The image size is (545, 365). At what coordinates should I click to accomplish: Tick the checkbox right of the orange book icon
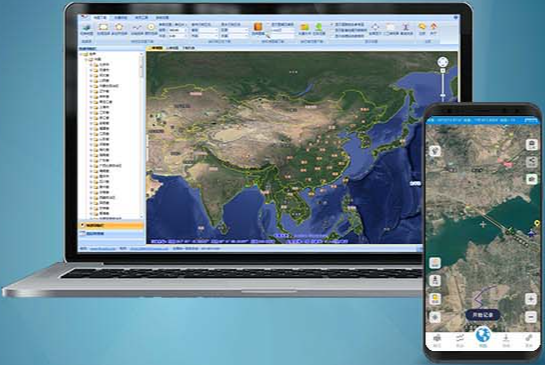pyautogui.click(x=269, y=25)
